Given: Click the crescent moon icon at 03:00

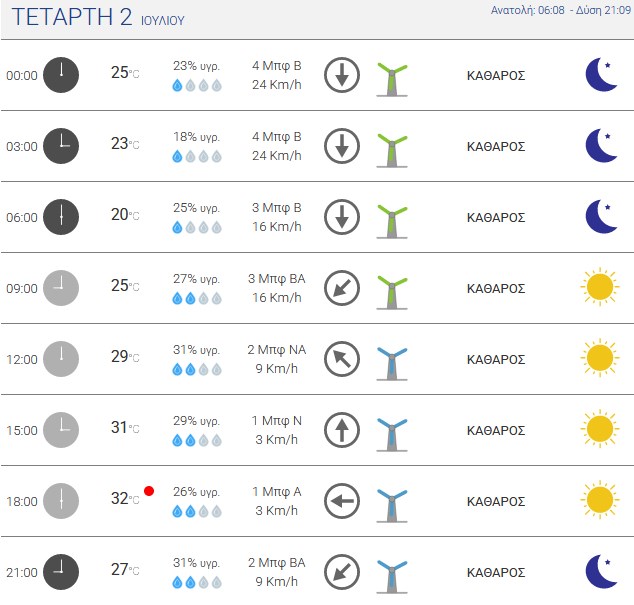Looking at the screenshot, I should [x=601, y=146].
